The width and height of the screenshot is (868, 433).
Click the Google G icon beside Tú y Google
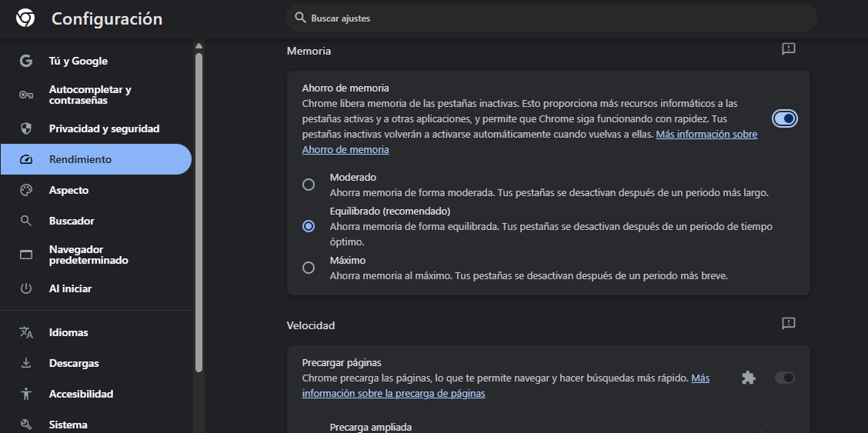(x=26, y=61)
